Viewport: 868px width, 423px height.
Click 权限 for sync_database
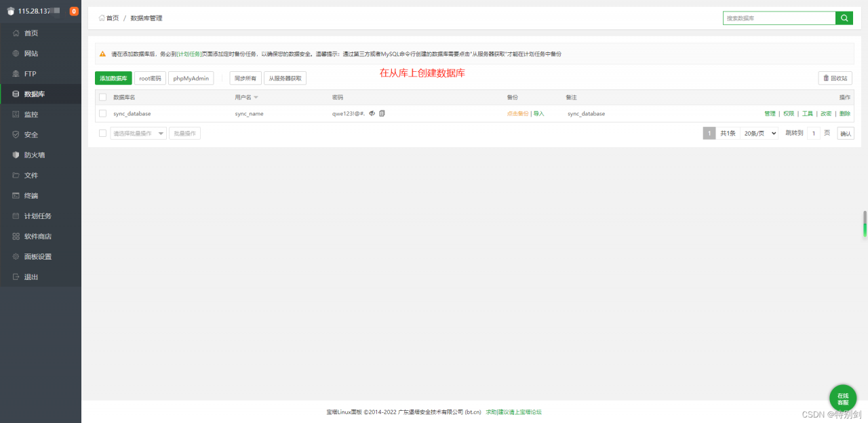[x=789, y=114]
